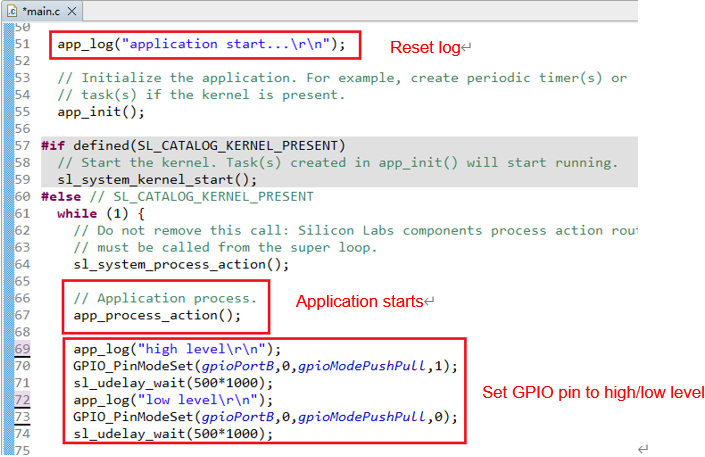Click the "low level" app_log line

pos(173,399)
